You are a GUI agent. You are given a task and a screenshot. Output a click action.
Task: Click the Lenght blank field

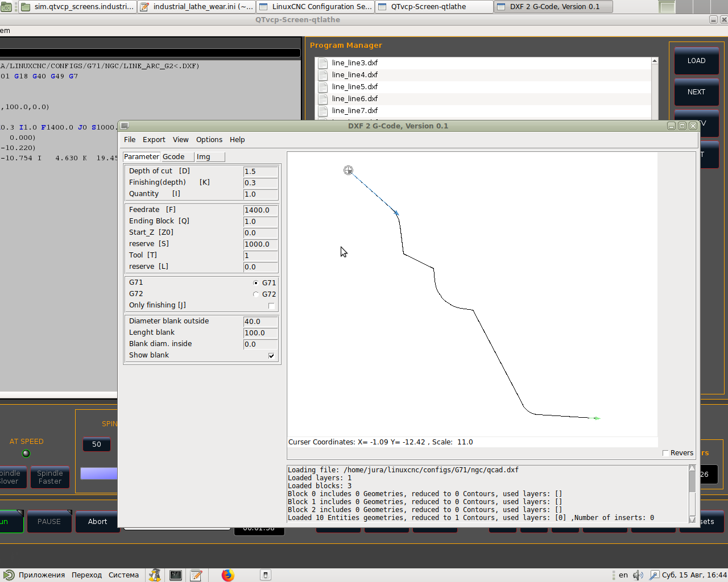[260, 333]
